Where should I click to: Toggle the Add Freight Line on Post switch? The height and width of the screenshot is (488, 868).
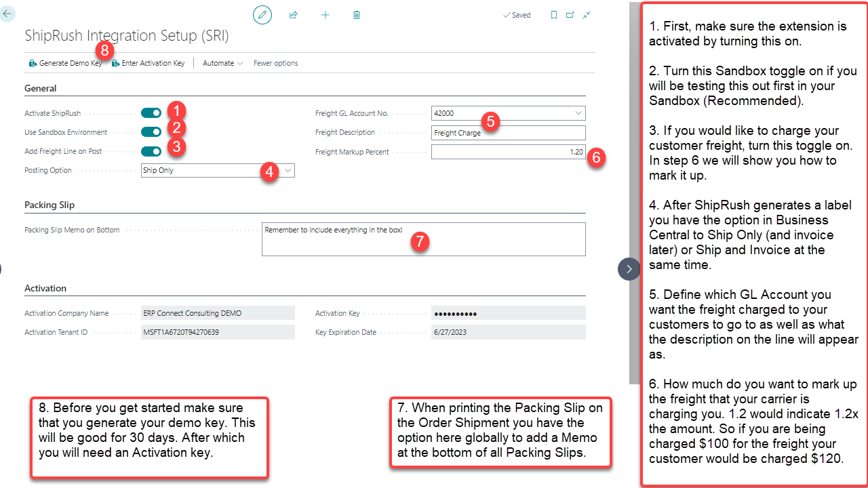(151, 151)
